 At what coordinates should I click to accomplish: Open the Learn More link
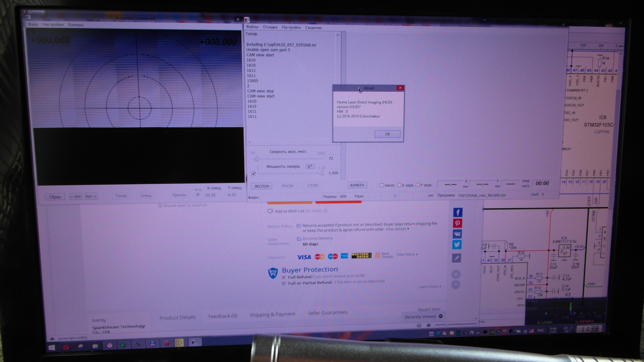430,286
